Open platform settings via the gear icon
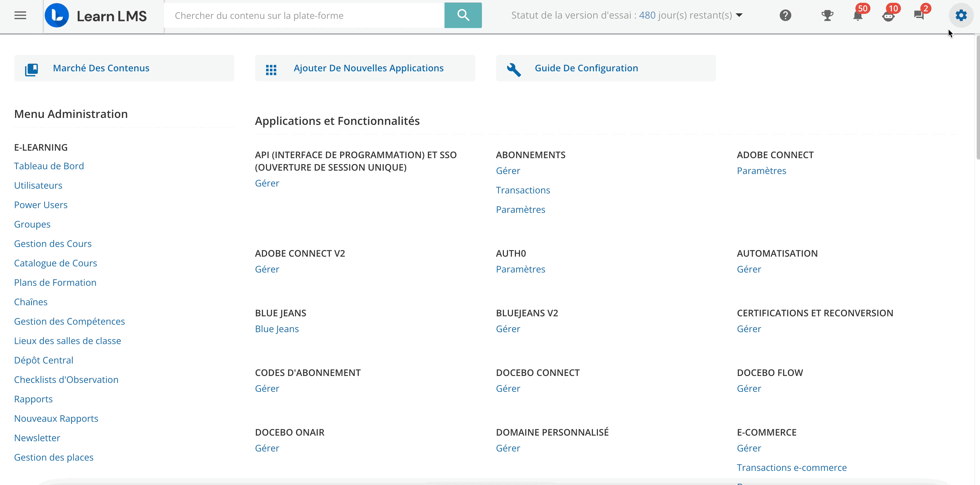 [x=961, y=16]
